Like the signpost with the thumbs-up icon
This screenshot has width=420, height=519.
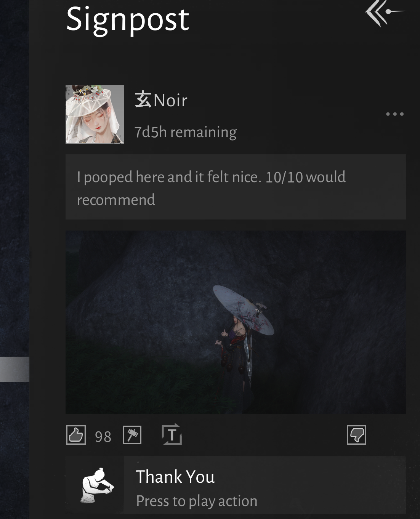pyautogui.click(x=76, y=435)
